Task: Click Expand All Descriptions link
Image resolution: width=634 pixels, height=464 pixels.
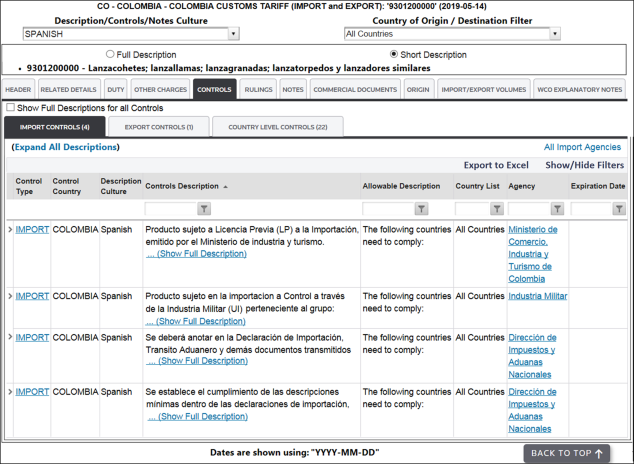Action: [66, 147]
